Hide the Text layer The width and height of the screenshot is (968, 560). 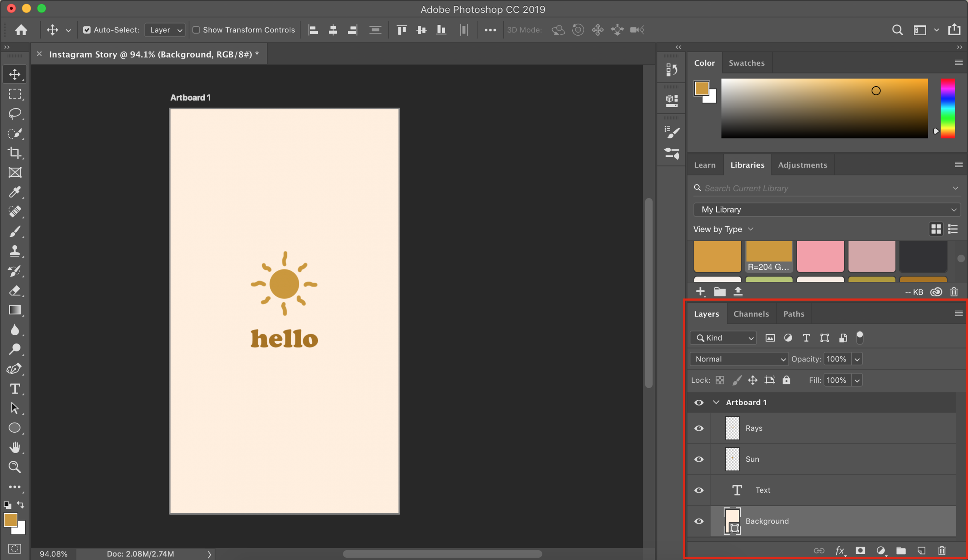coord(699,490)
